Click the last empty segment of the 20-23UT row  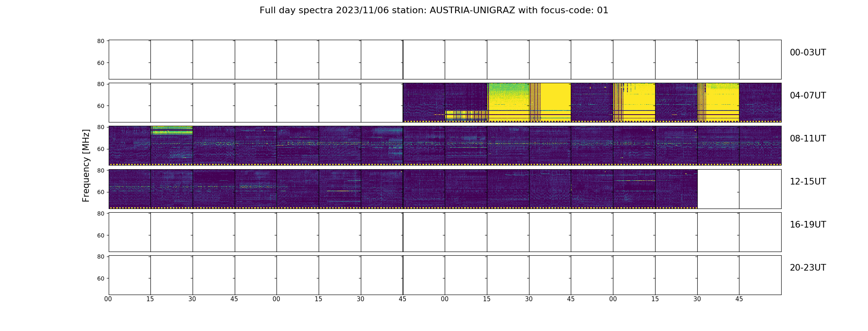(760, 275)
